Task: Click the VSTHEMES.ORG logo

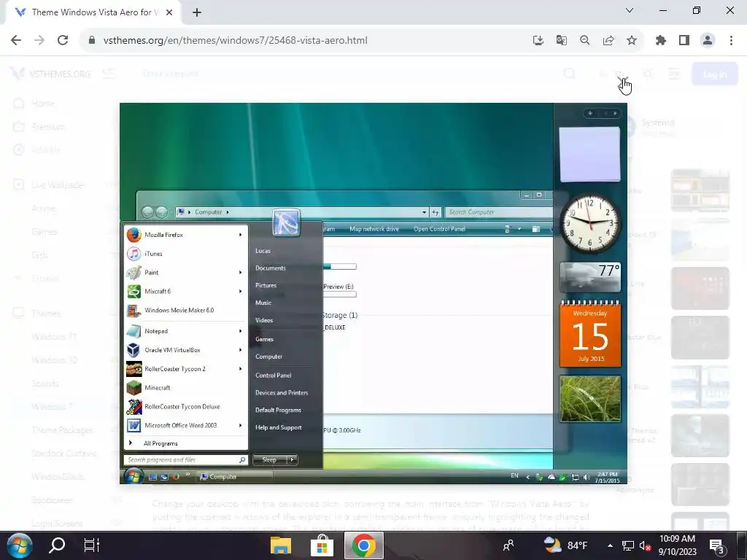Action: (50, 74)
